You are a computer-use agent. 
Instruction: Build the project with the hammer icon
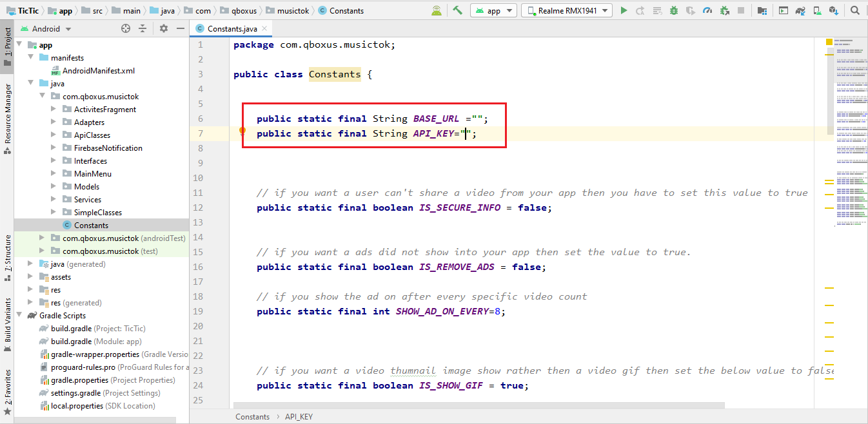click(x=458, y=10)
